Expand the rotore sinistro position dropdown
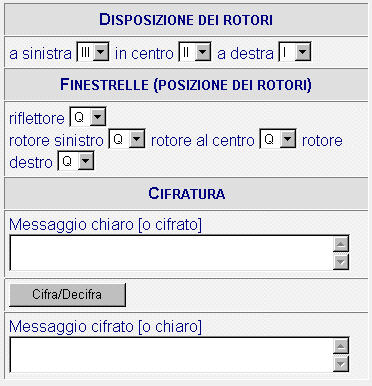This screenshot has width=372, height=386. coord(137,139)
